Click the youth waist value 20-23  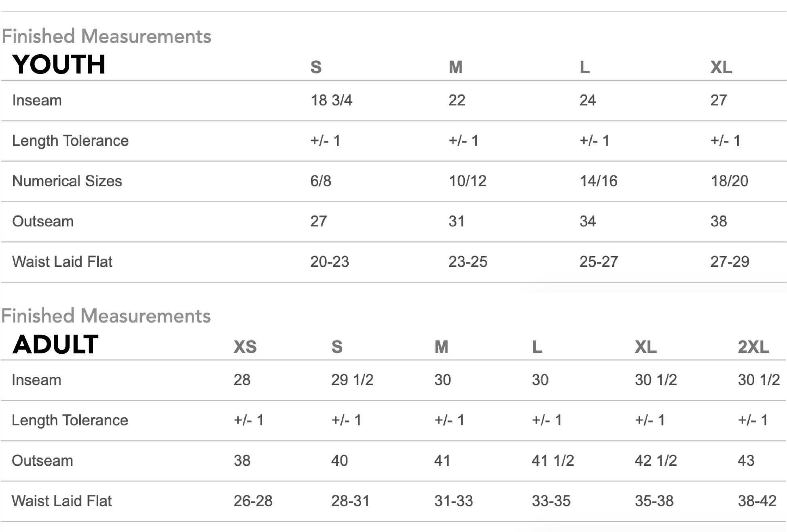pos(330,262)
